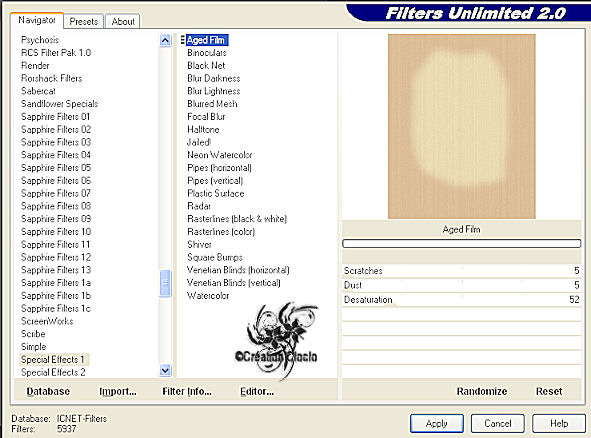Select the Special Effects 2 category
This screenshot has width=591, height=438.
coord(53,372)
